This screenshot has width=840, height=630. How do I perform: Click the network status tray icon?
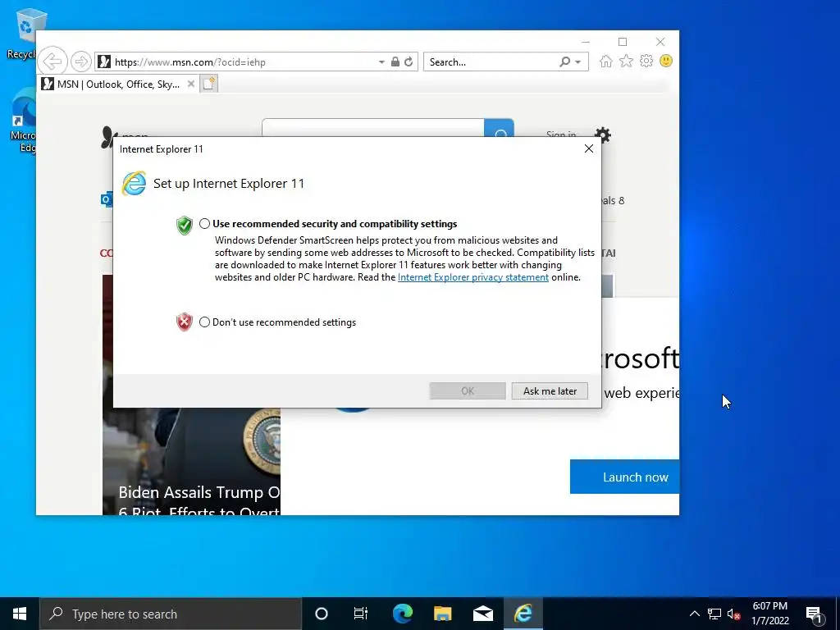click(x=714, y=614)
